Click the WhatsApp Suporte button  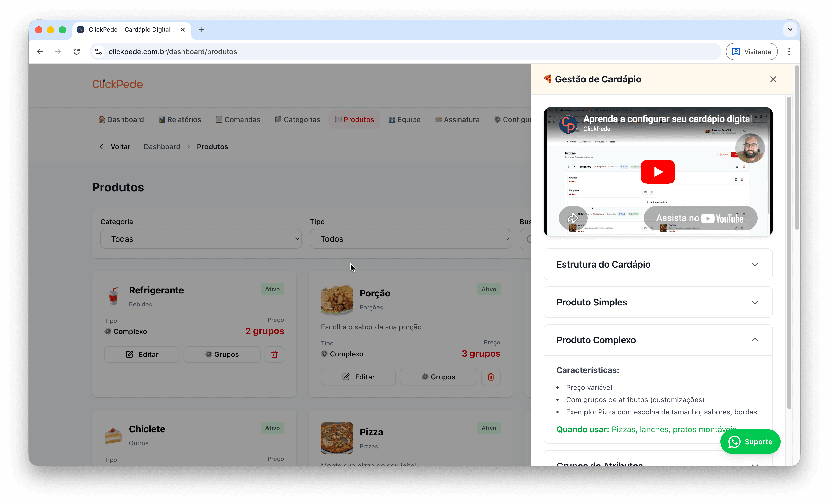coord(750,442)
